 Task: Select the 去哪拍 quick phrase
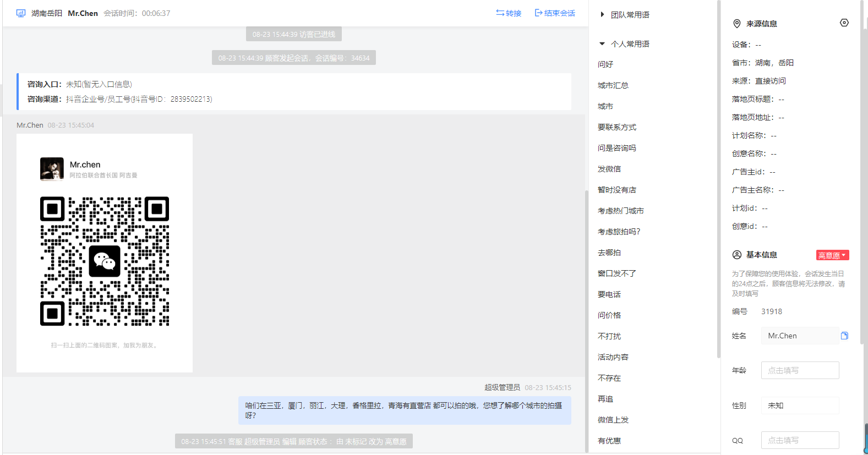point(609,253)
